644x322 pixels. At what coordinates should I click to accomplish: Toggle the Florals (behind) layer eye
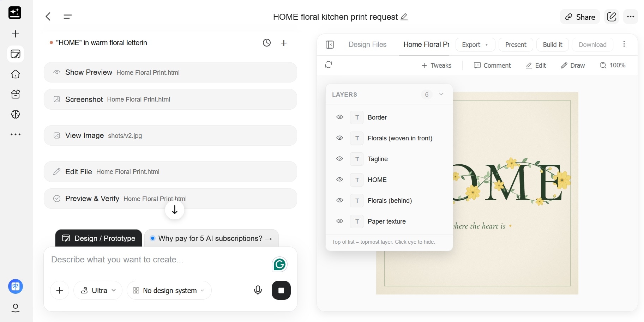pos(340,200)
